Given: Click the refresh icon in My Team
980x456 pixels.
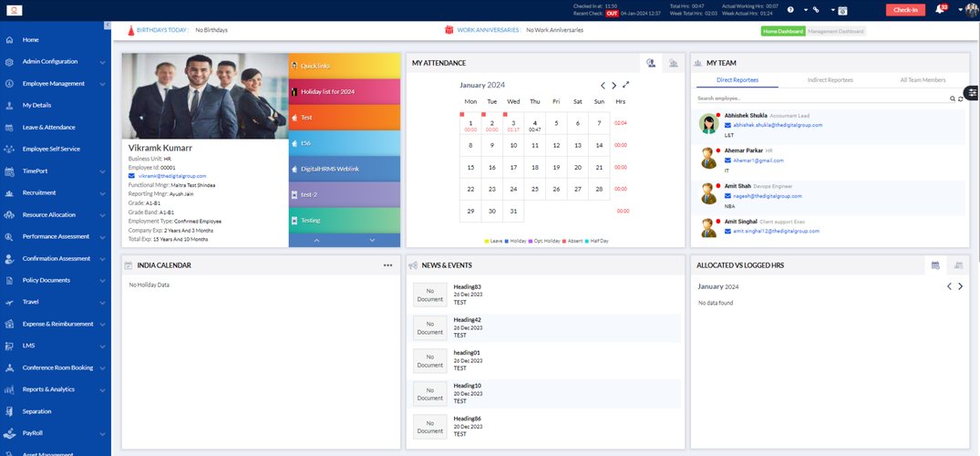Looking at the screenshot, I should coord(960,98).
